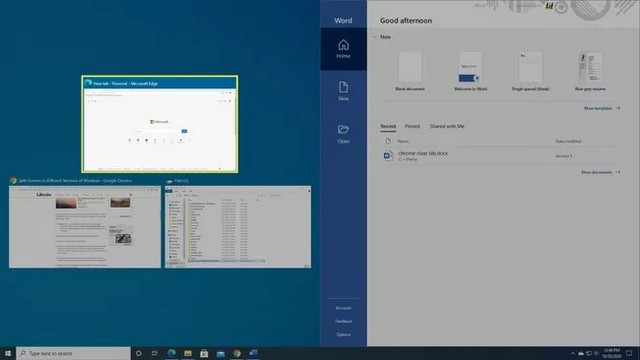640x360 pixels.
Task: Open Mail app from the taskbar
Action: 220,353
